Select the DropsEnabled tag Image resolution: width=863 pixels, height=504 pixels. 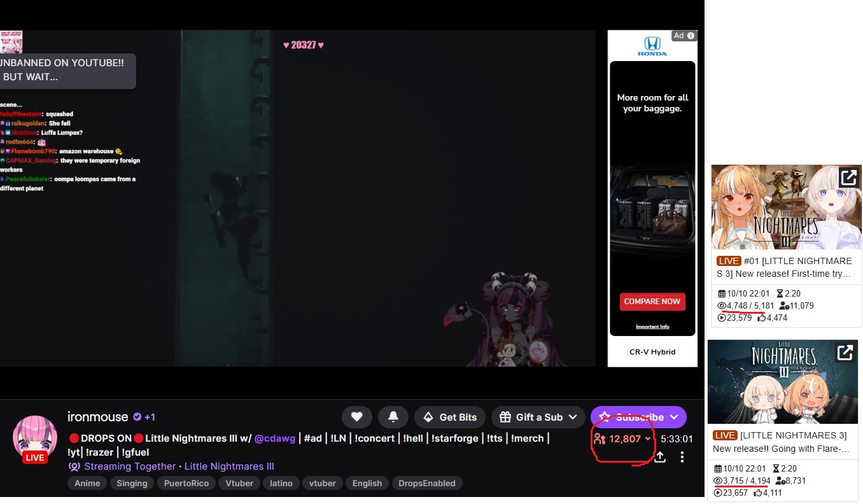tap(427, 483)
